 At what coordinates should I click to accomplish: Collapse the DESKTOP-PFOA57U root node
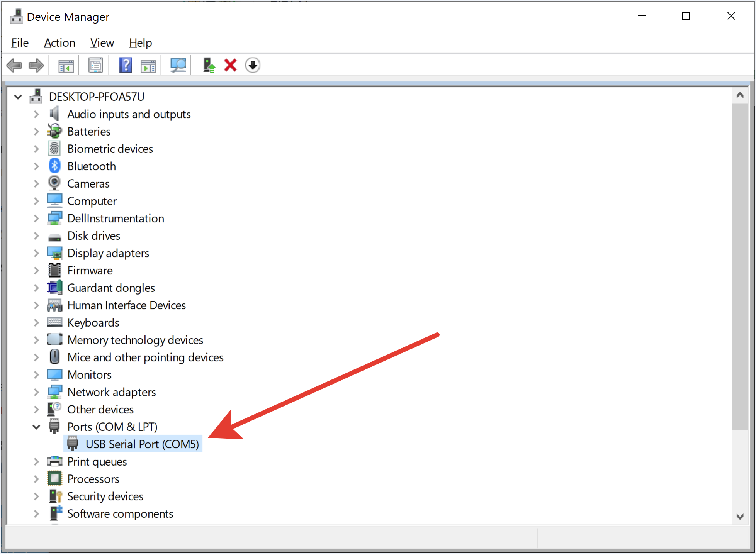point(18,97)
